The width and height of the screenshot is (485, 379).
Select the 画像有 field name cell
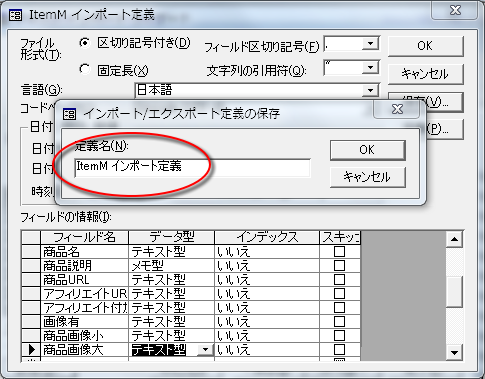[x=85, y=322]
